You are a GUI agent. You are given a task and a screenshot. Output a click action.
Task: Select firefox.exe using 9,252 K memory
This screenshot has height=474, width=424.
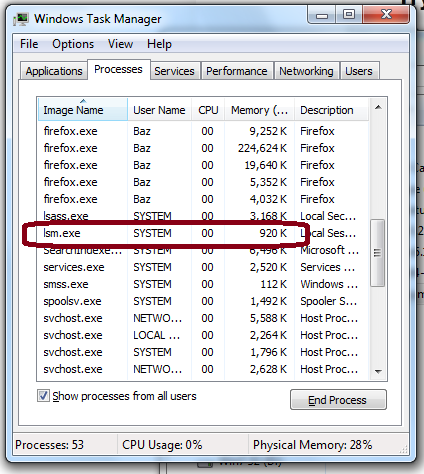click(x=203, y=131)
